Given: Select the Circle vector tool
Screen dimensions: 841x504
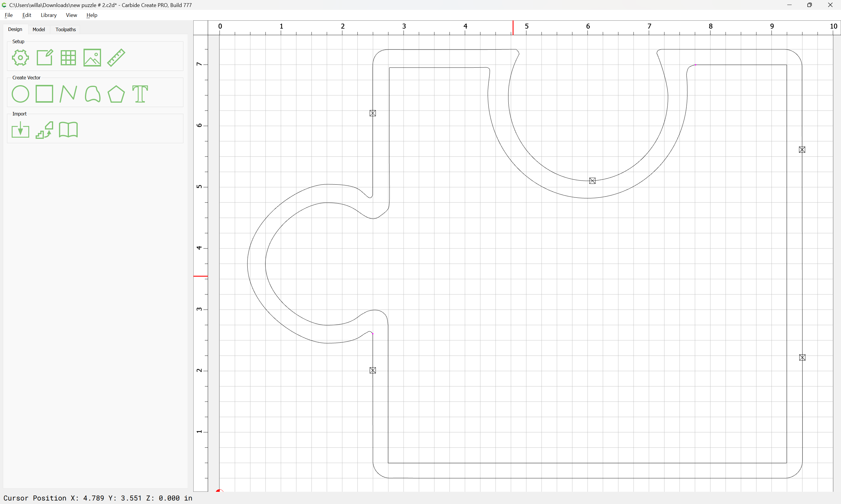Looking at the screenshot, I should pos(20,94).
